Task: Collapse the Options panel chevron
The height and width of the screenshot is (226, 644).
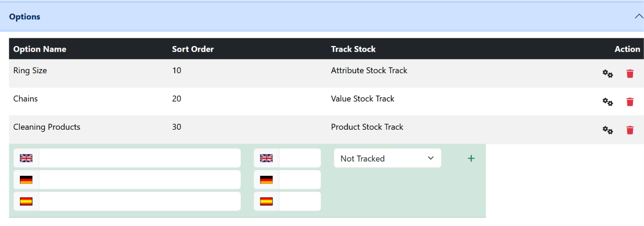Action: 638,17
